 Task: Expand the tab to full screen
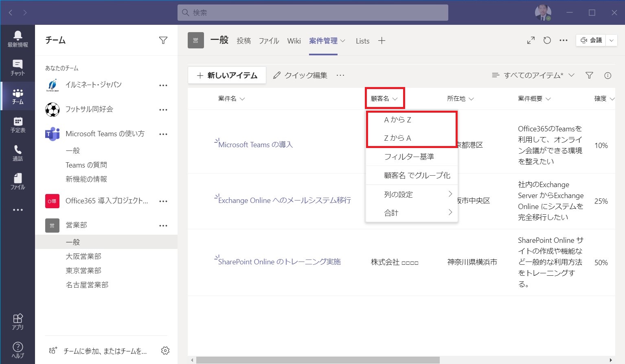(531, 40)
